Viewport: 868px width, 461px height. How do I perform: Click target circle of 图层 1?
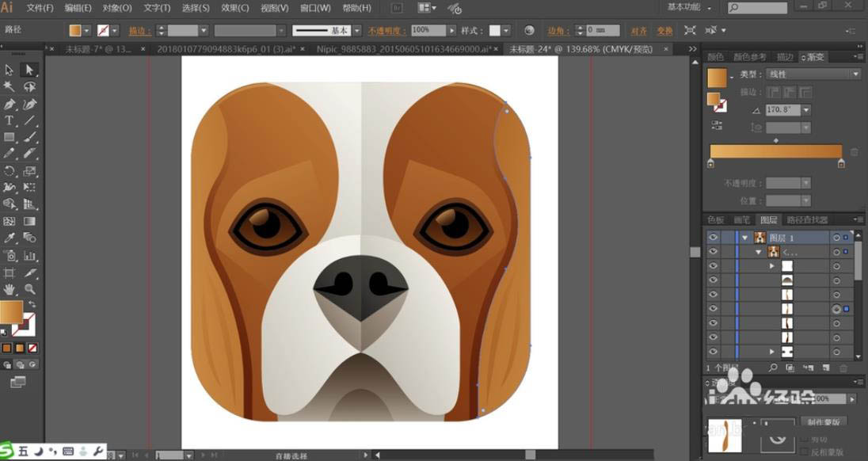point(836,238)
